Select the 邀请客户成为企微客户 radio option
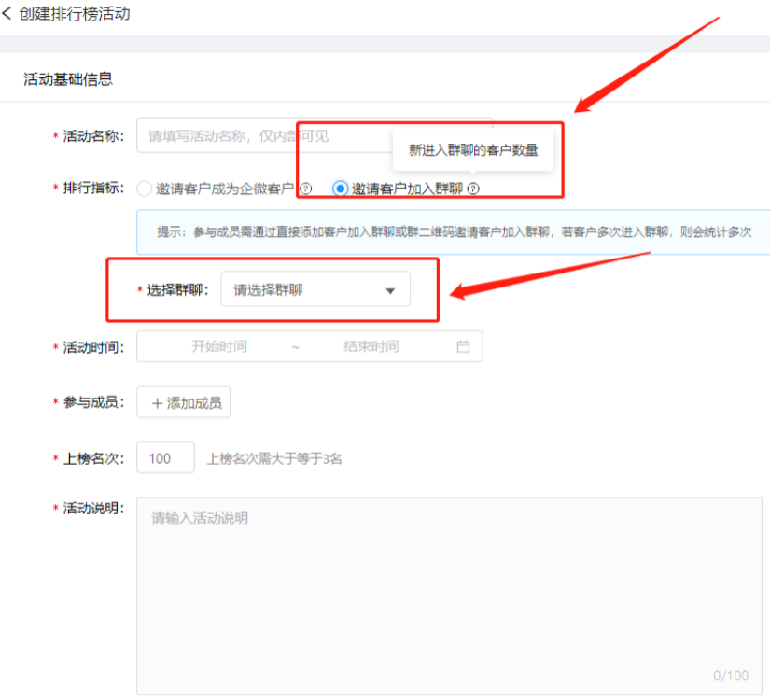The width and height of the screenshot is (770, 700). (144, 189)
